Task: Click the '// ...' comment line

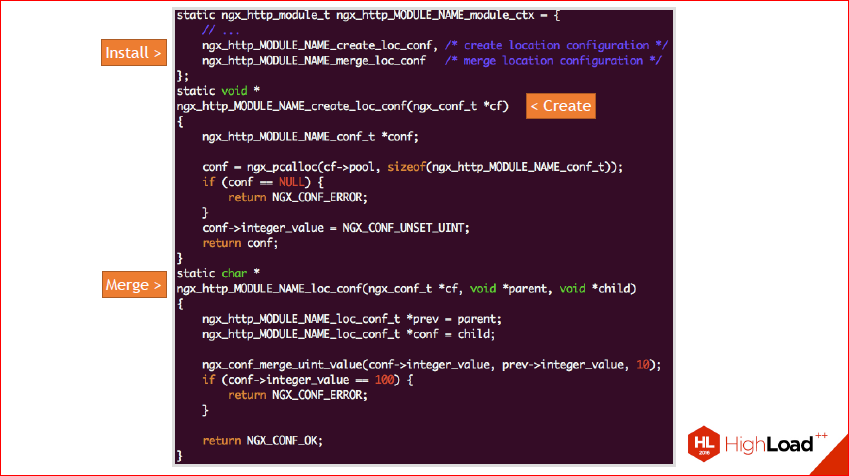Action: pyautogui.click(x=221, y=30)
